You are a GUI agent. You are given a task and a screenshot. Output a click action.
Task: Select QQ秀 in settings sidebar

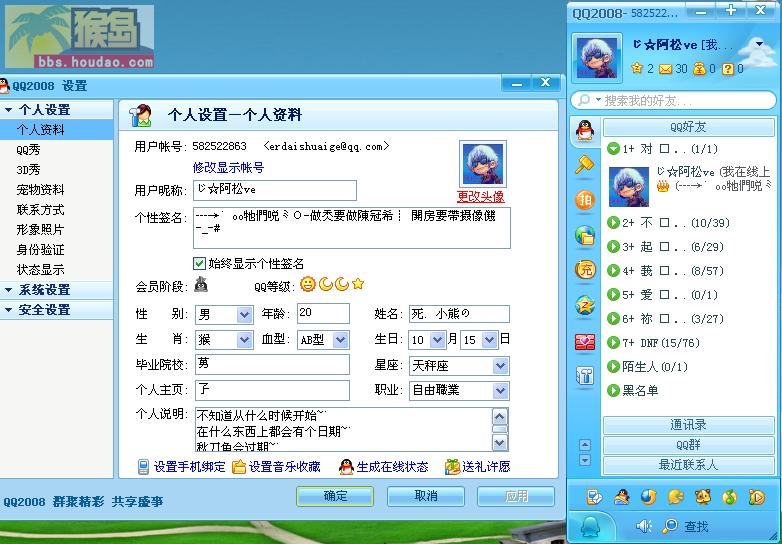(28, 150)
